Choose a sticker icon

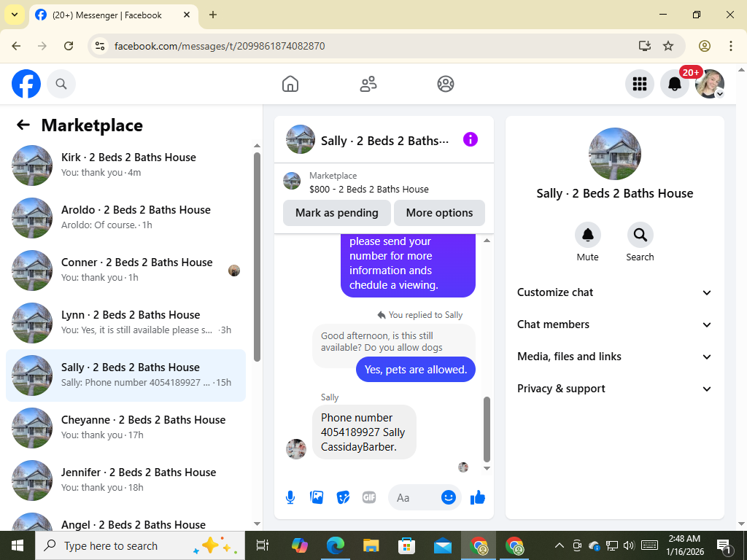(x=343, y=497)
